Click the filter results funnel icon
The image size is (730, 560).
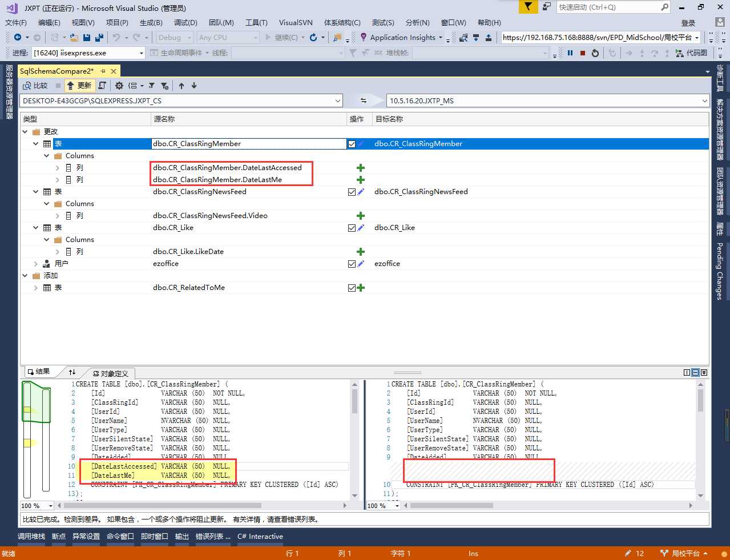151,86
